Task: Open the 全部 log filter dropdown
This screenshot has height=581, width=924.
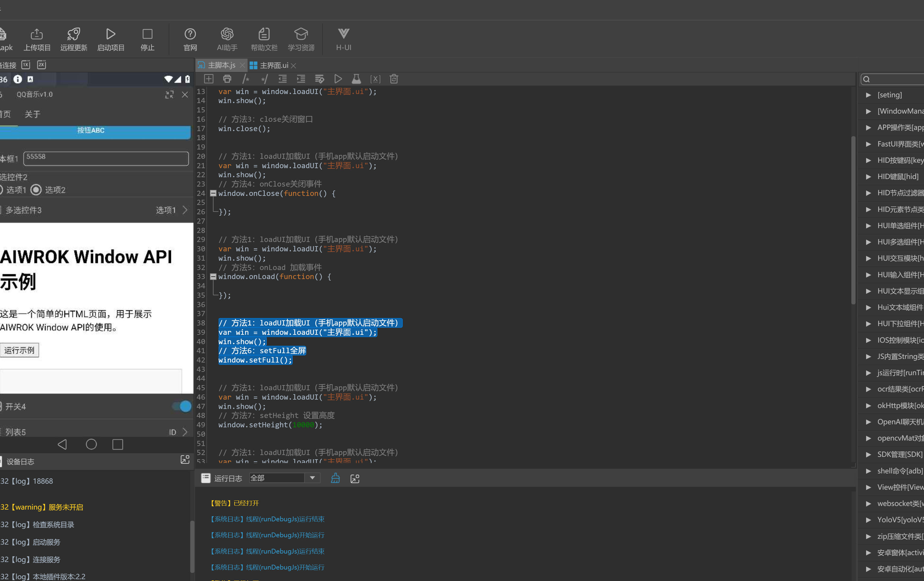Action: pyautogui.click(x=312, y=478)
